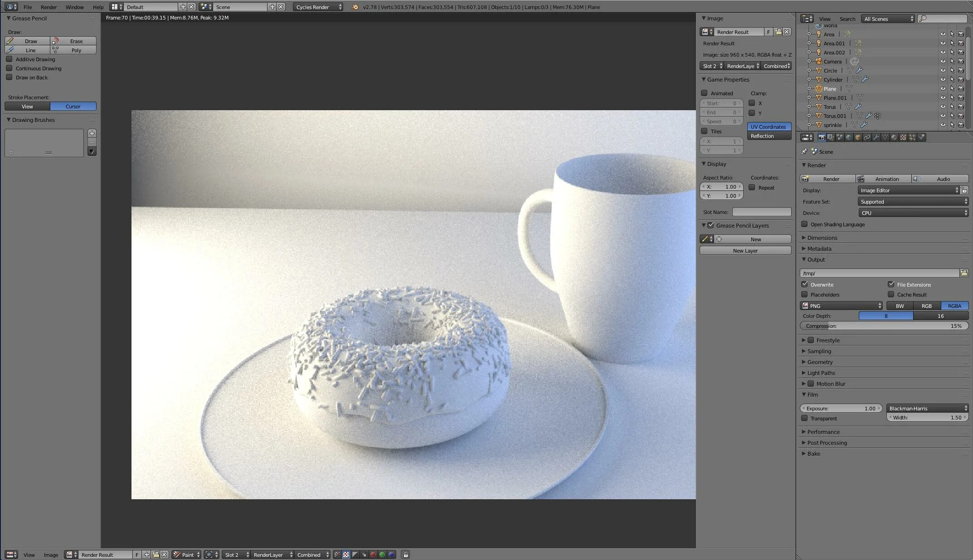
Task: Click the New Layer button
Action: [745, 250]
